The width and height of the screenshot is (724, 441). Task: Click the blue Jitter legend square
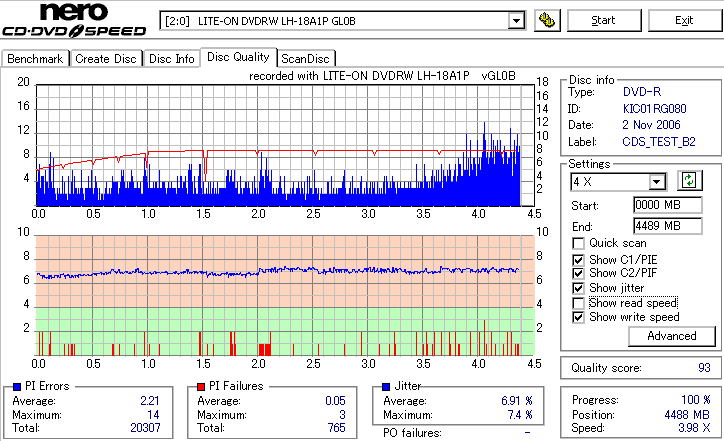point(386,387)
